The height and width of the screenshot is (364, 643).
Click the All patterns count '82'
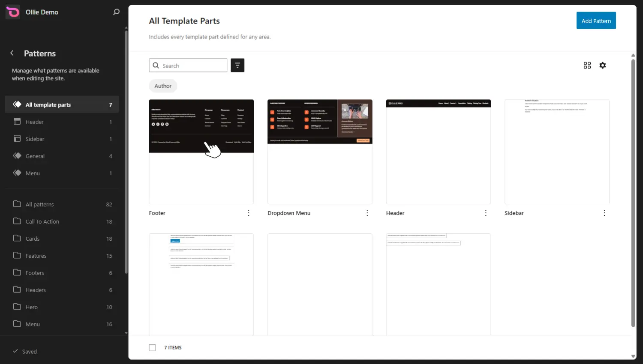coord(109,204)
